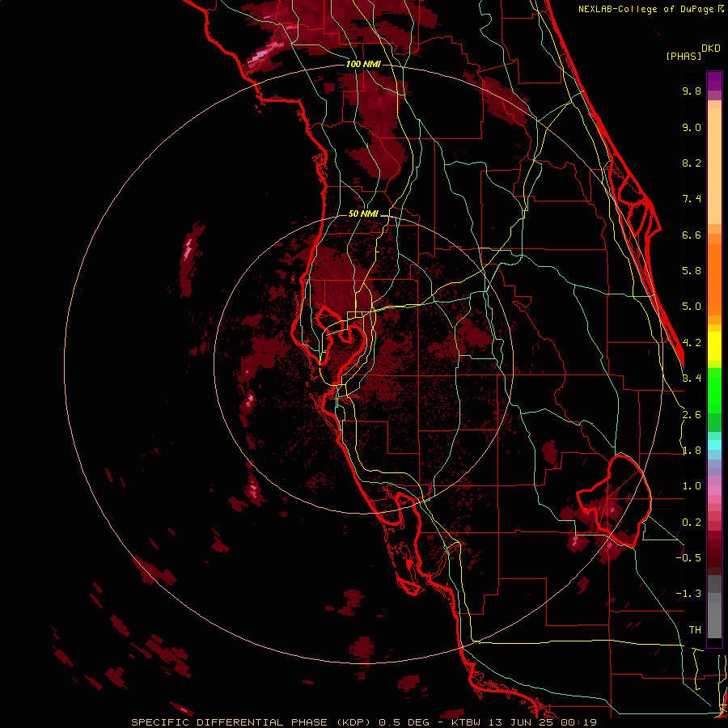Click the 00:19 timestamp
Viewport: 728px width, 728px height.
point(578,722)
